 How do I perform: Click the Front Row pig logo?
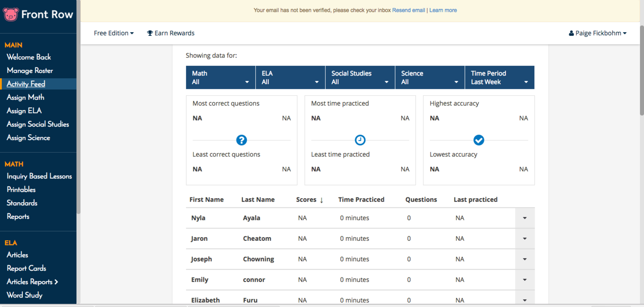[x=11, y=14]
